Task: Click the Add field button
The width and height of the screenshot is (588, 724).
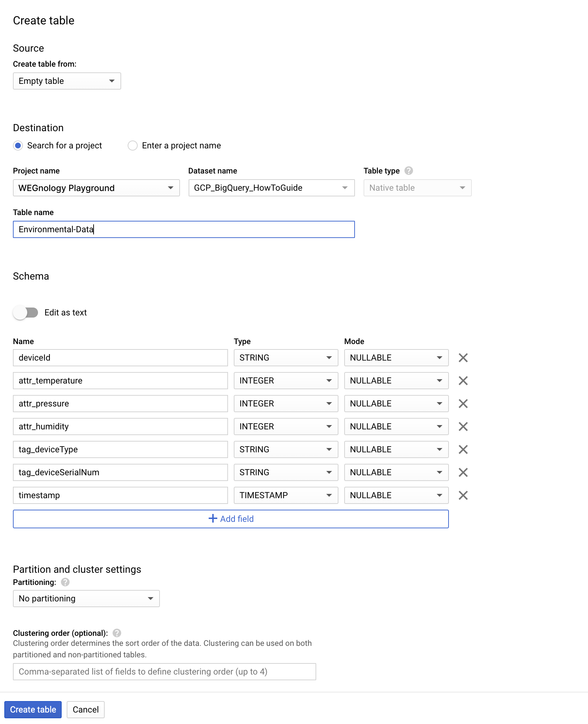Action: click(x=231, y=519)
